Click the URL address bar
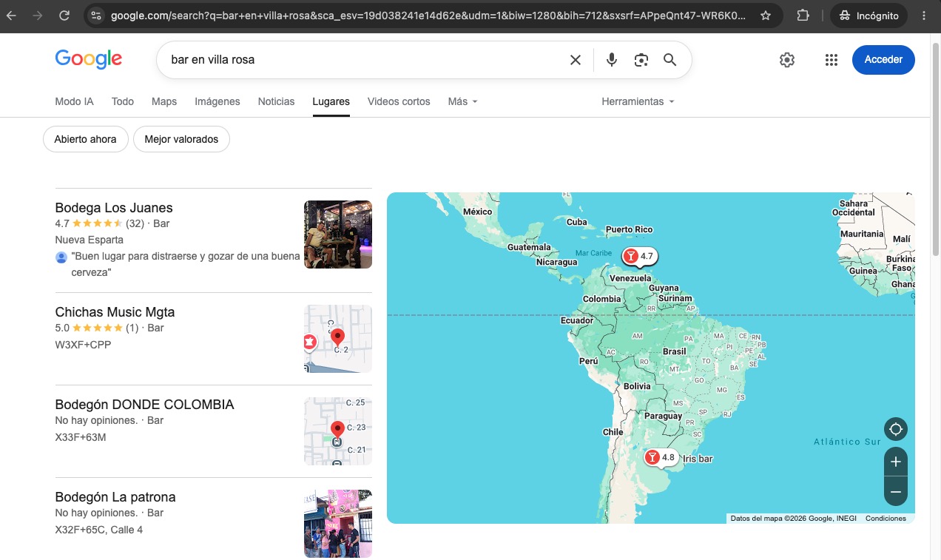Screen dimensions: 941x560 point(428,16)
